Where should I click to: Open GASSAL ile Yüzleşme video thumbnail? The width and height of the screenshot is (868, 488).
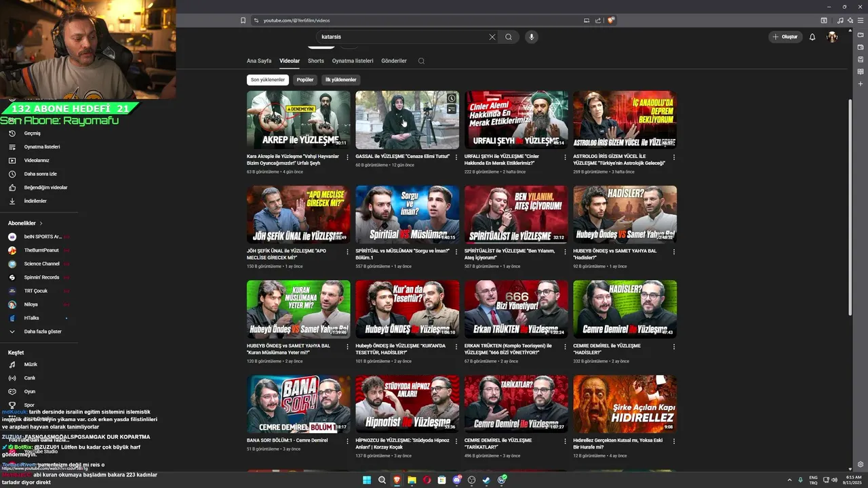point(407,120)
